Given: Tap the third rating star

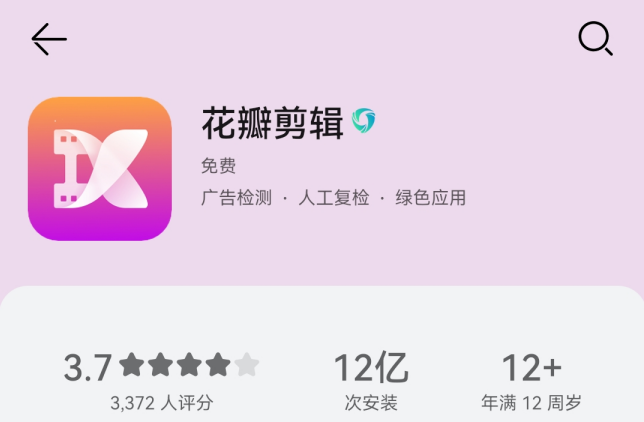Looking at the screenshot, I should tap(189, 364).
